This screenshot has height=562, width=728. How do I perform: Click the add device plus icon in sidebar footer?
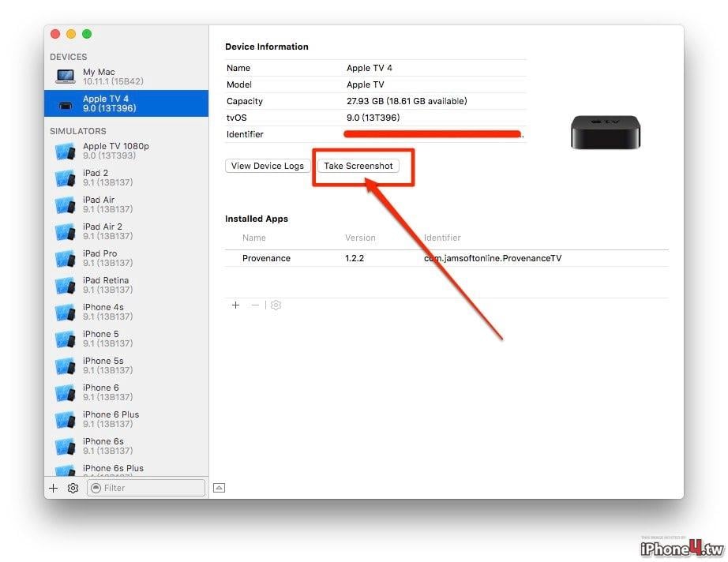tap(54, 488)
